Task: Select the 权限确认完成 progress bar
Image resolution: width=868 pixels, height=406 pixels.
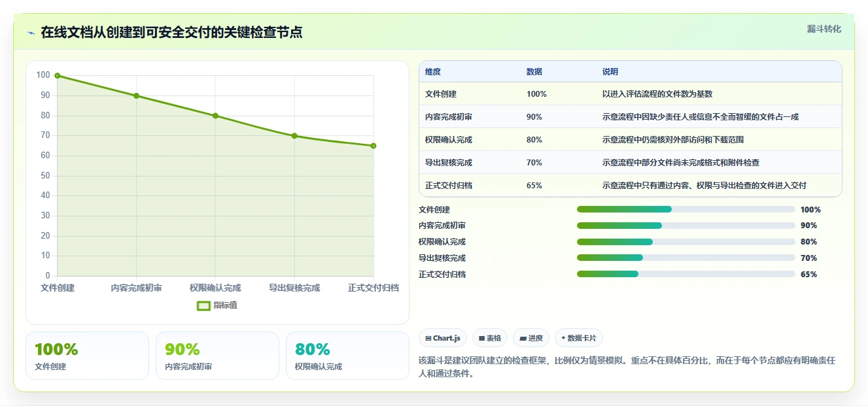Action: pyautogui.click(x=686, y=242)
